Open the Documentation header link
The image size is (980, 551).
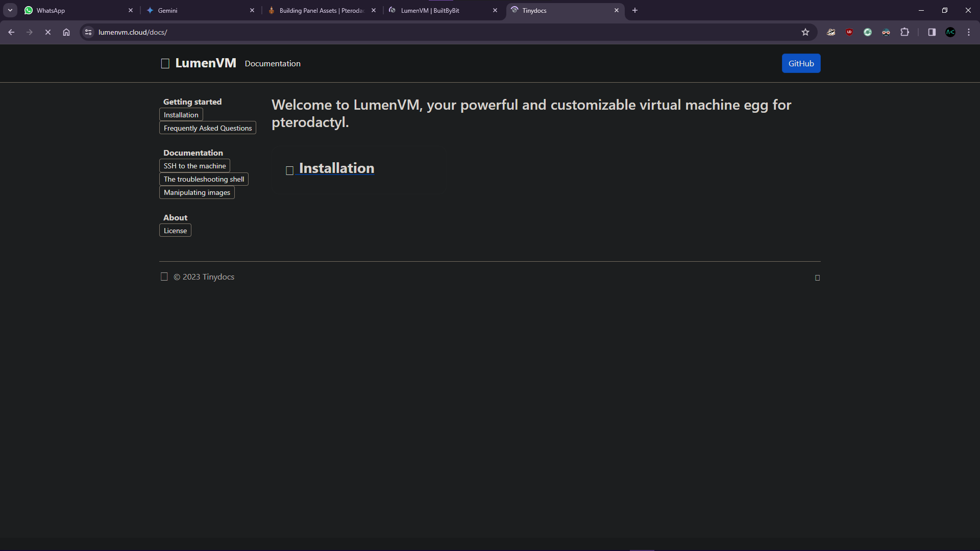[x=273, y=63]
